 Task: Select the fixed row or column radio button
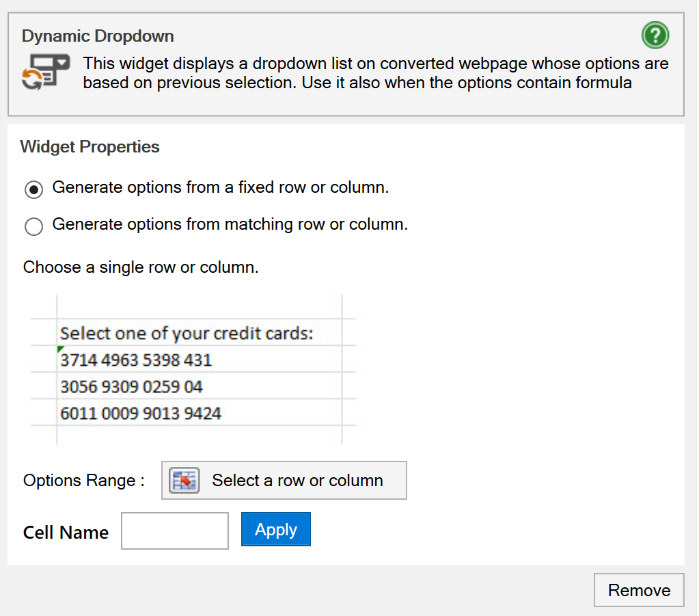click(x=33, y=189)
